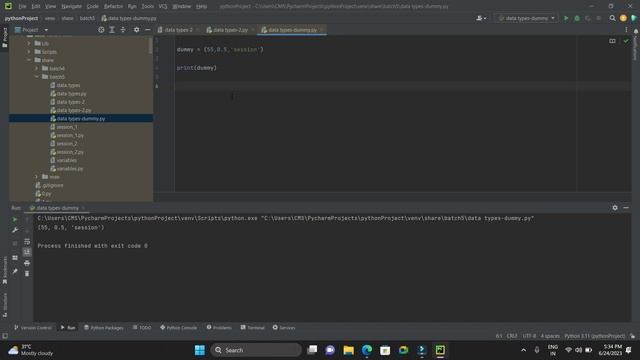Click the Windows Start button
The image size is (640, 360).
(200, 350)
